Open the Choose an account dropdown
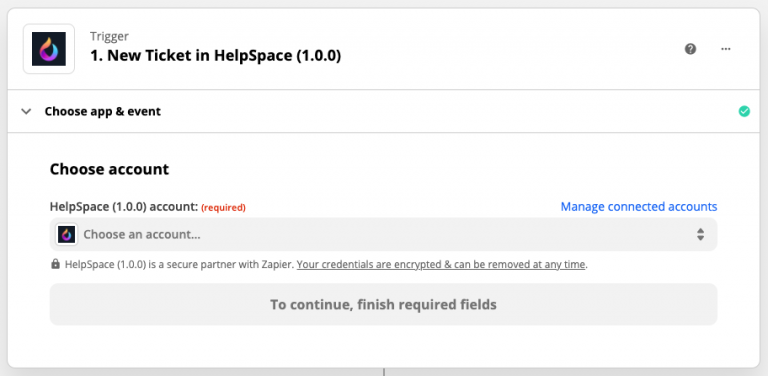Image resolution: width=768 pixels, height=376 pixels. (384, 235)
